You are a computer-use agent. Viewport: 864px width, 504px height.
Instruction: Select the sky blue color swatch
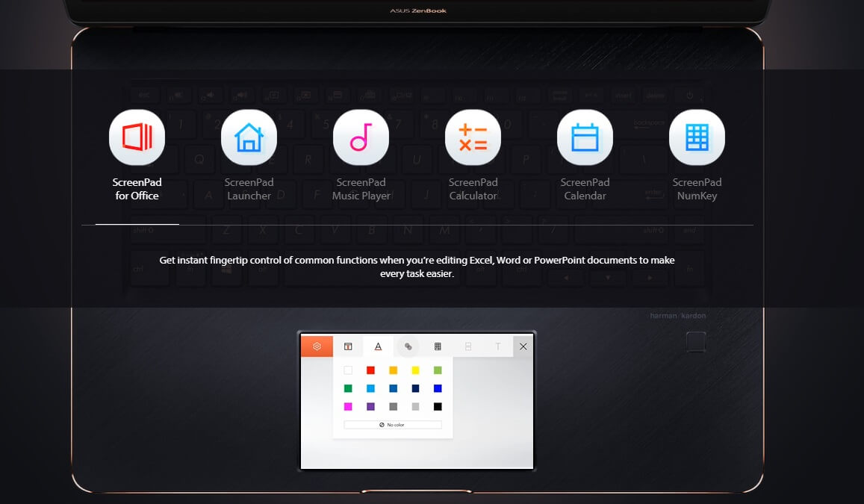point(370,388)
